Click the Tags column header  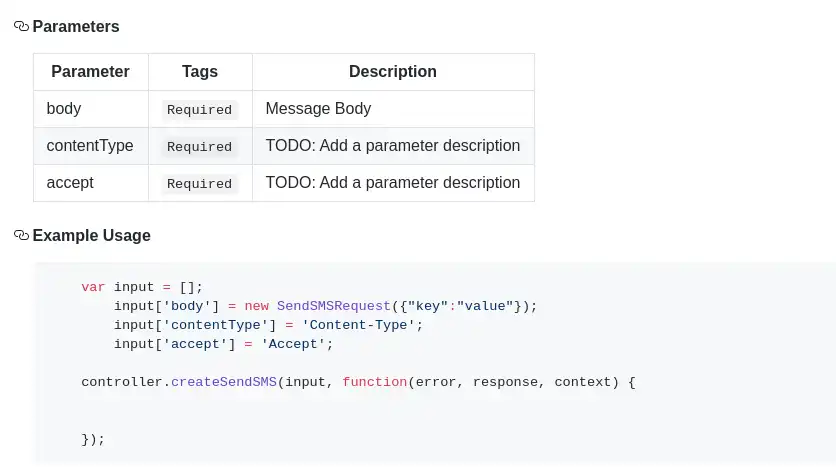pos(200,72)
